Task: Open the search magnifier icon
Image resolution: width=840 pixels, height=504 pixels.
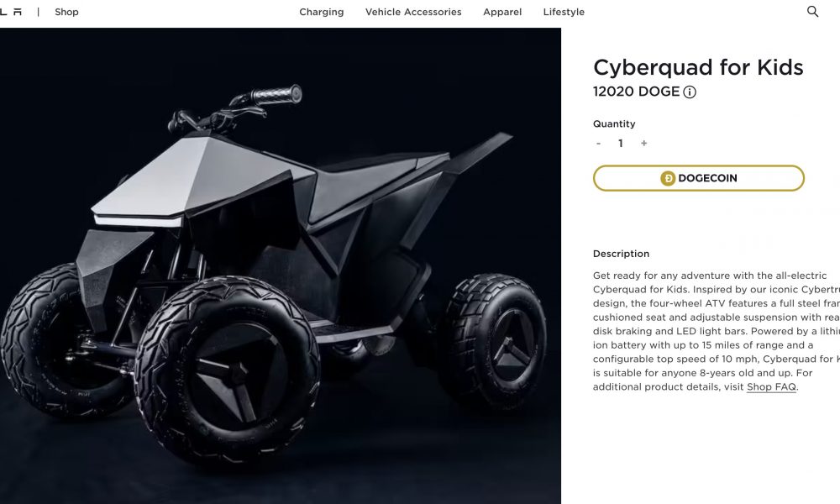Action: 812,11
